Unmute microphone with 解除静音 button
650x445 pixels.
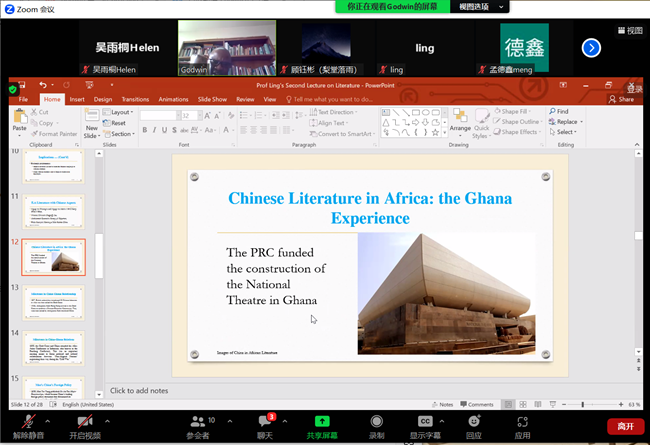(x=27, y=424)
